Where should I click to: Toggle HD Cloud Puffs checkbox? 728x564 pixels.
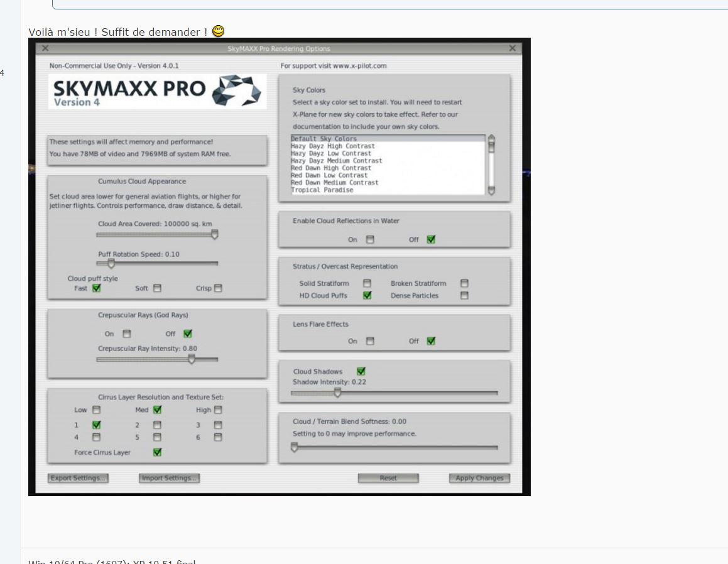point(367,295)
